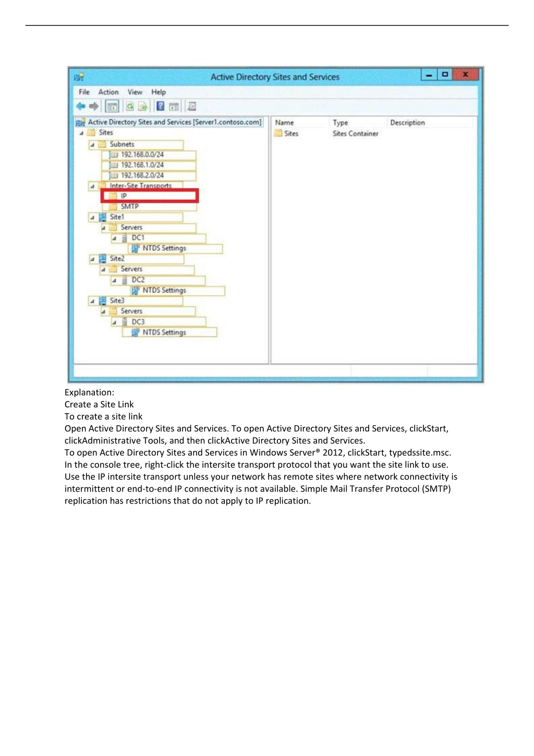Open the View menu
Viewport: 534px width, 756px height.
[135, 92]
